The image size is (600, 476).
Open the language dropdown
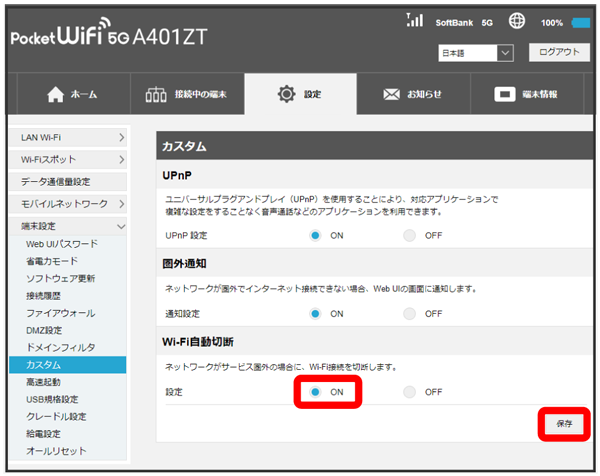[475, 52]
